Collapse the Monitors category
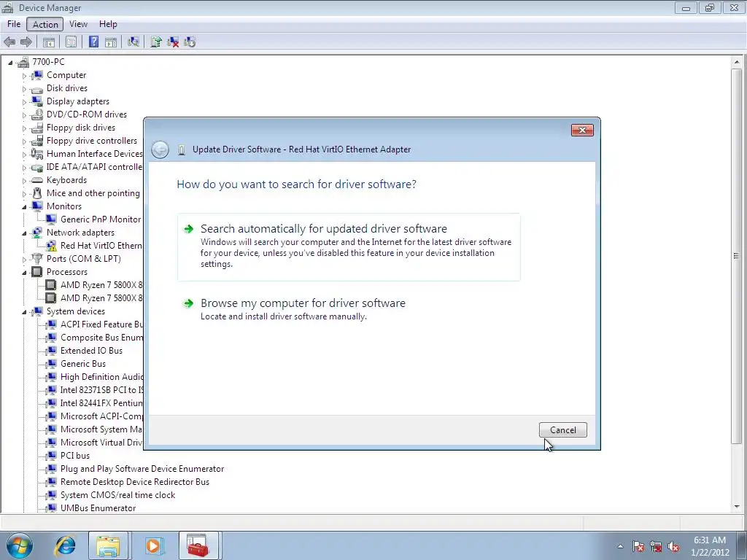The height and width of the screenshot is (560, 747). point(24,206)
